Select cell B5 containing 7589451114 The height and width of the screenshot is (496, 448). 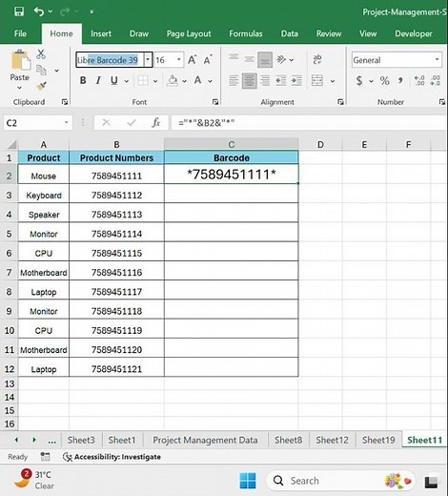tap(116, 234)
